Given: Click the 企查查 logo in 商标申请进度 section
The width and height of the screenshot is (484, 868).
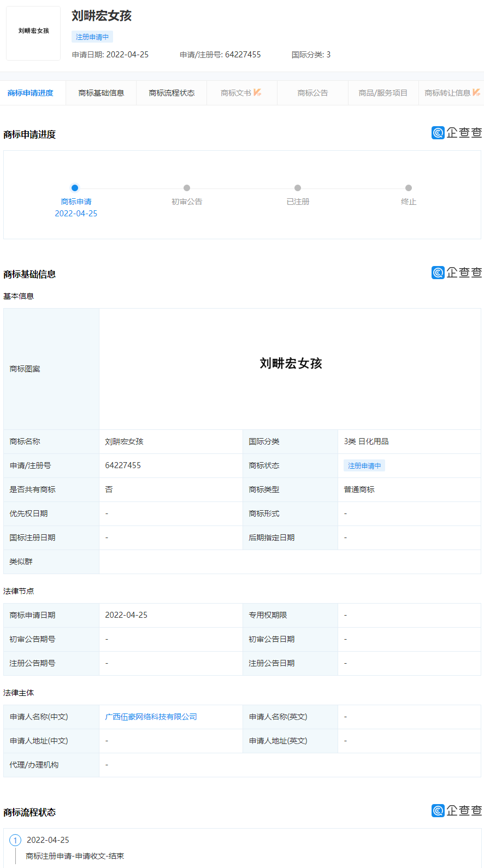Looking at the screenshot, I should (457, 133).
